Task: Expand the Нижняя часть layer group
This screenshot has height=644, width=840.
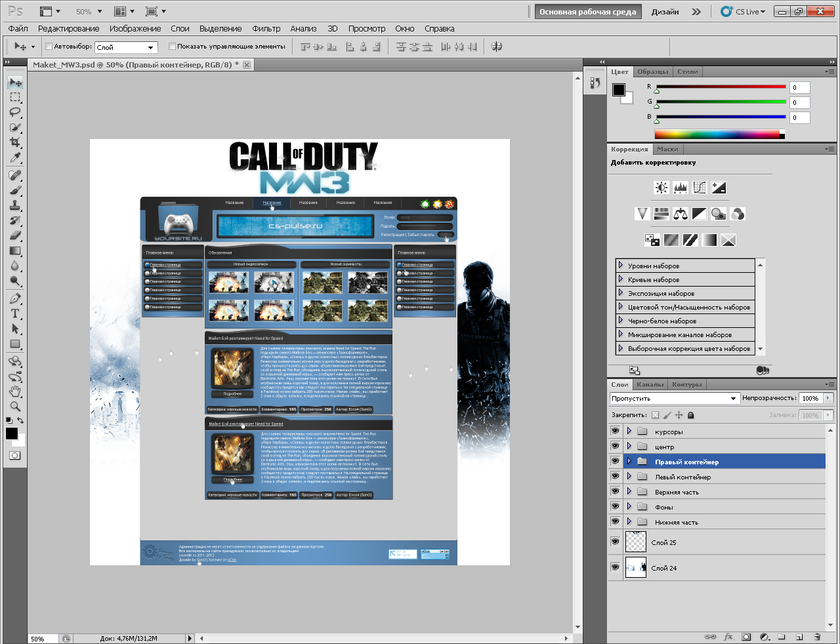Action: 629,521
